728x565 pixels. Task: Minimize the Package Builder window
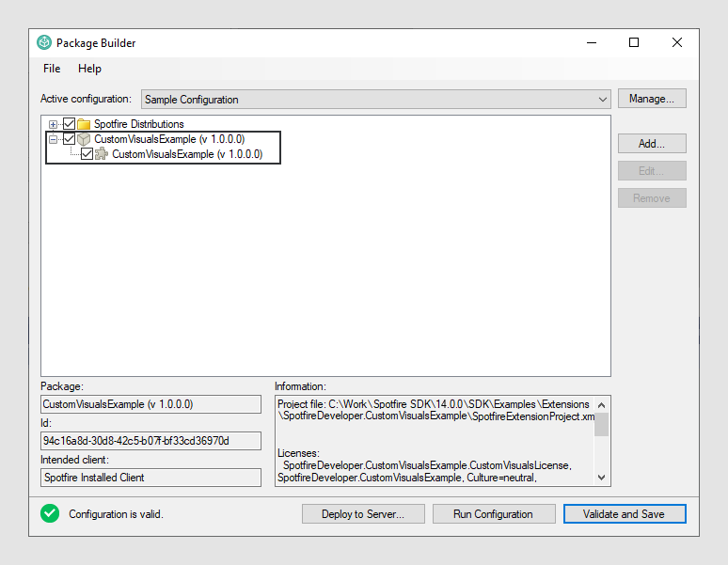click(x=592, y=42)
